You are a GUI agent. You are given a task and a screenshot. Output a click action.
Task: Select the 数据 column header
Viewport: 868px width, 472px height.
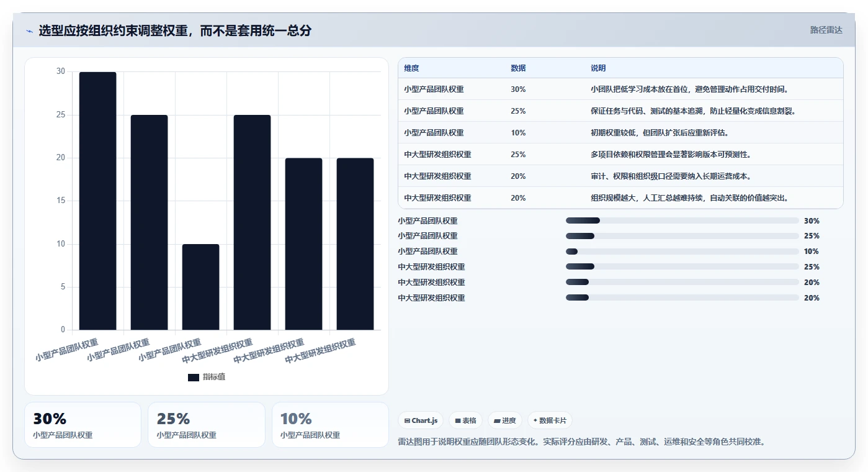click(518, 68)
